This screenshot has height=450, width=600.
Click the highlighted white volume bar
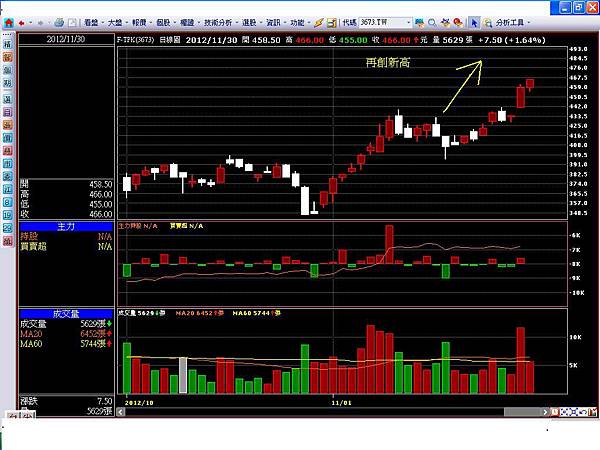pos(183,375)
